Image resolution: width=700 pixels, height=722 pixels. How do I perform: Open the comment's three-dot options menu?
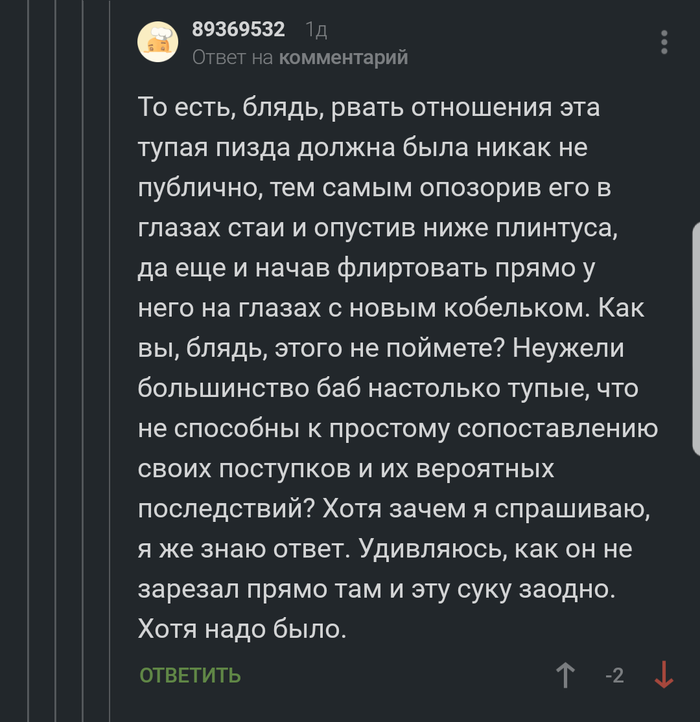point(663,42)
